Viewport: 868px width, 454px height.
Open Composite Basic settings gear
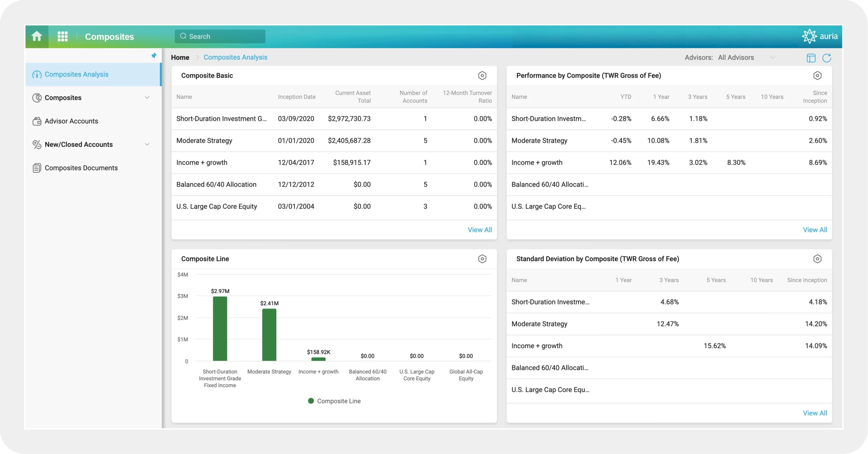pos(482,76)
